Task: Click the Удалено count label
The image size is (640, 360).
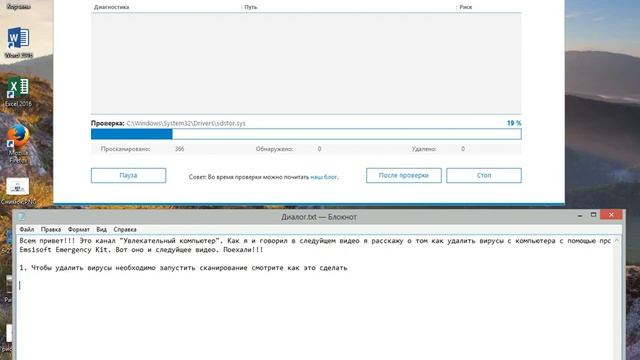Action: click(x=424, y=149)
